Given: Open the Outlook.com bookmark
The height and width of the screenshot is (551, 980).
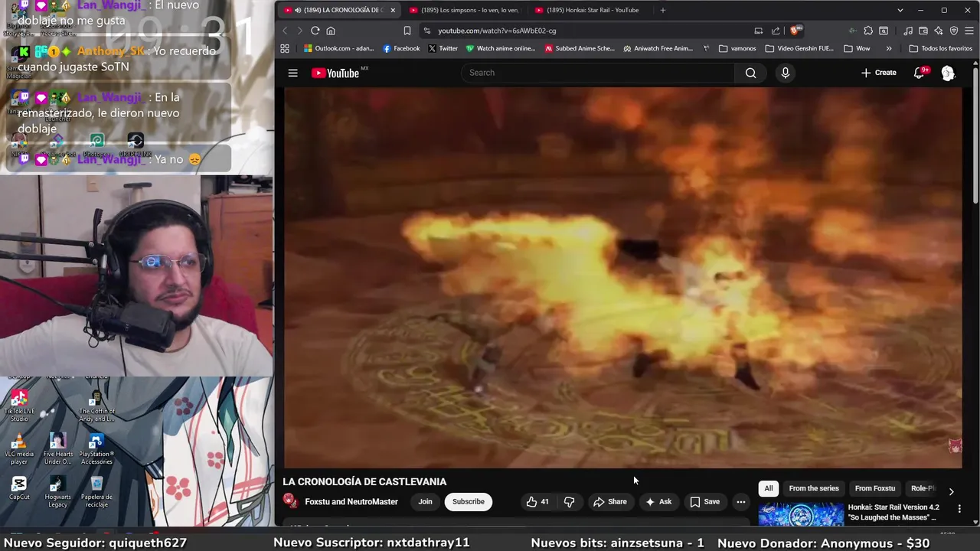Looking at the screenshot, I should click(338, 48).
